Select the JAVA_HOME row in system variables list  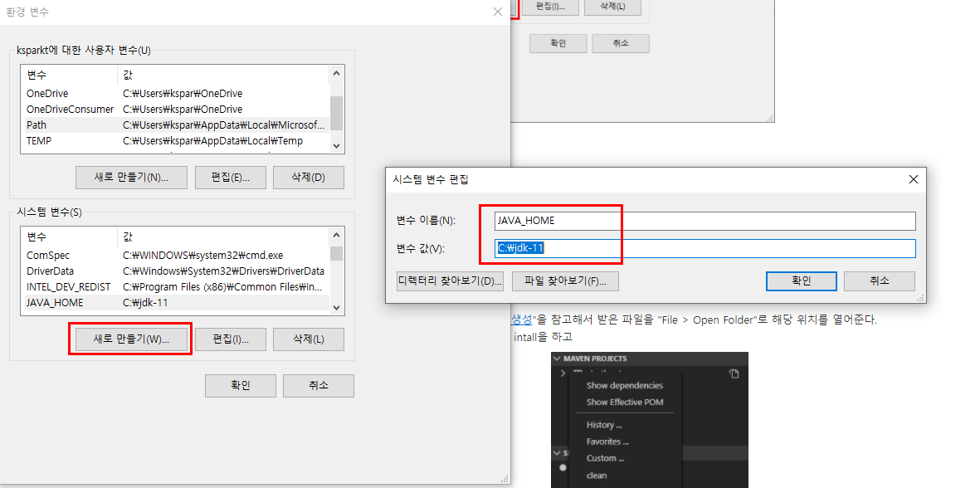click(175, 302)
